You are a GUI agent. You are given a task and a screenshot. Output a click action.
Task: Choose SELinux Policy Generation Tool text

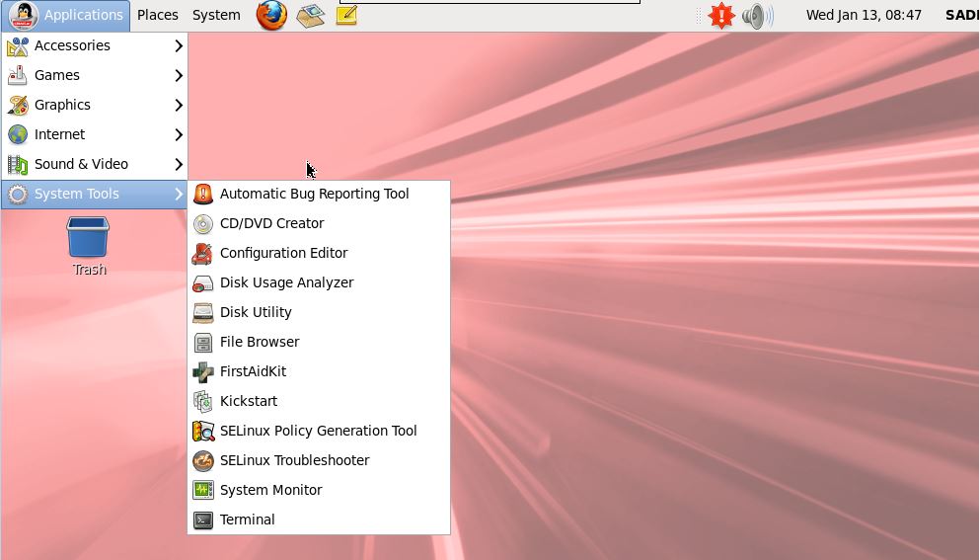coord(318,431)
